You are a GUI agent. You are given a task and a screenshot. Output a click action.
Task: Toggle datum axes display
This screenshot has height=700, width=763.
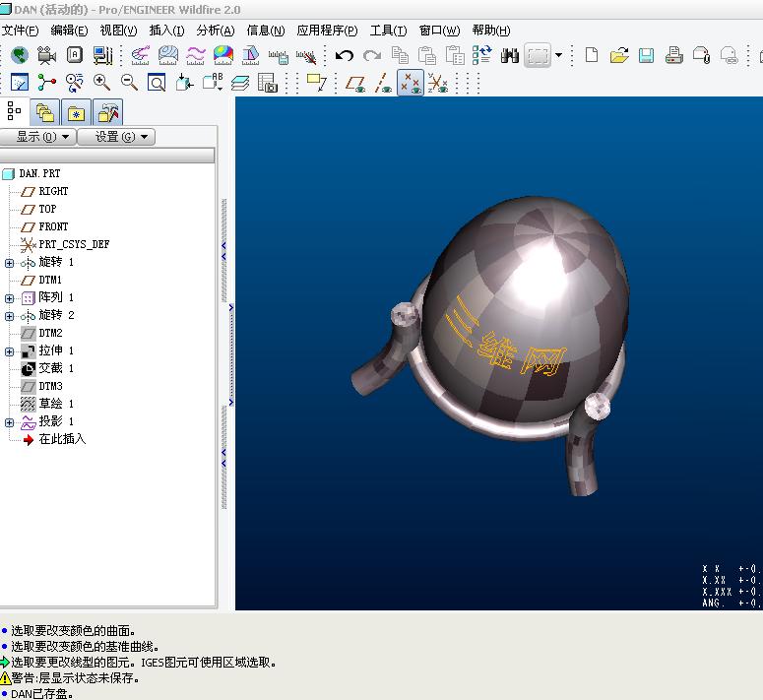(x=383, y=83)
